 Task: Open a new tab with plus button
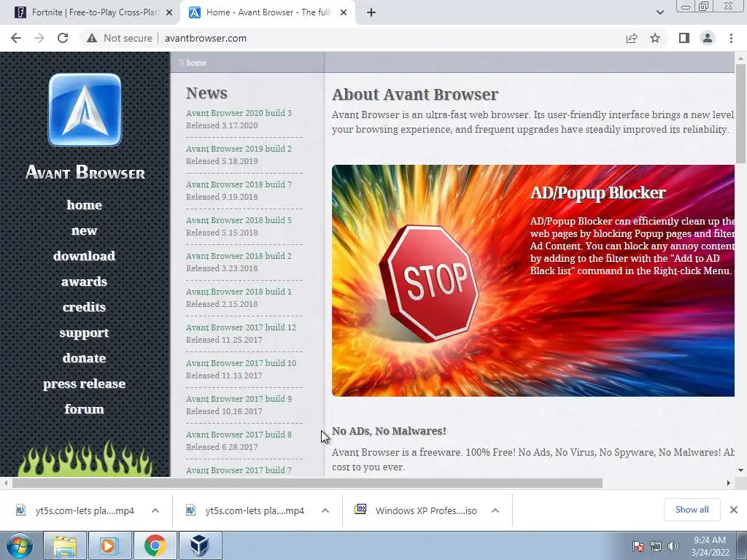coord(371,12)
